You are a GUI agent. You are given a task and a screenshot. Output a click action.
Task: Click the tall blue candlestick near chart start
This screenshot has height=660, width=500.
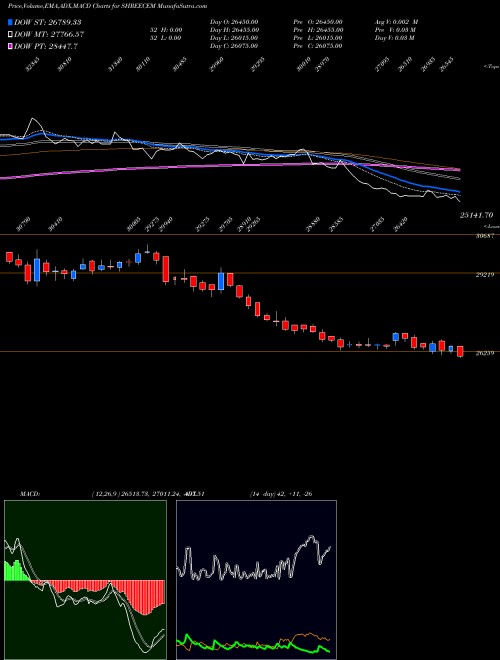point(37,269)
